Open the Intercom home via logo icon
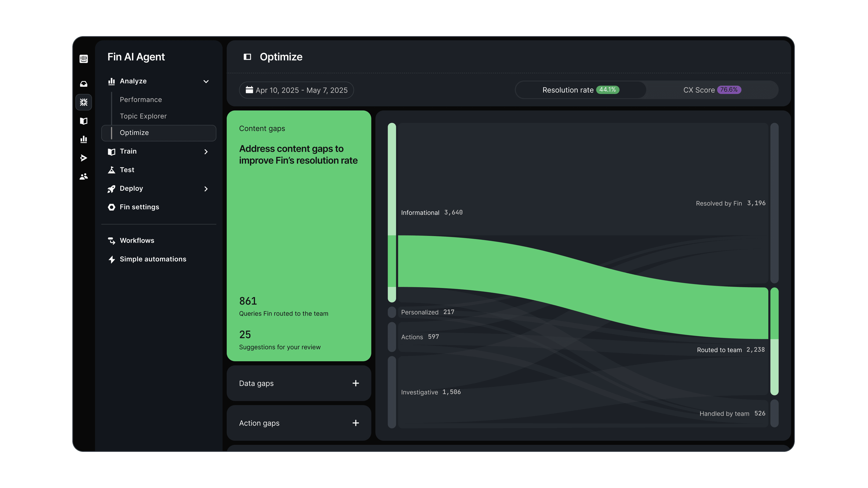This screenshot has width=868, height=488. pyautogui.click(x=84, y=59)
